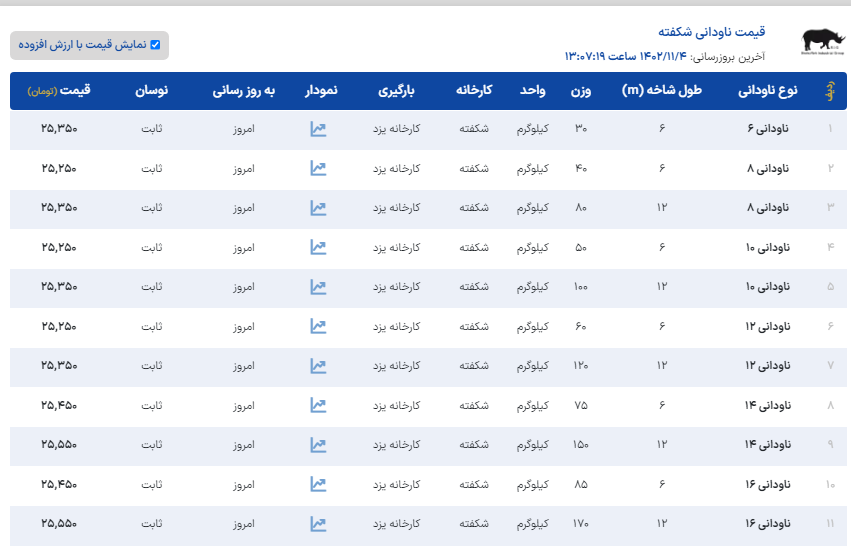851x552 pixels.
Task: Sort by the نوسان column header
Action: click(151, 91)
